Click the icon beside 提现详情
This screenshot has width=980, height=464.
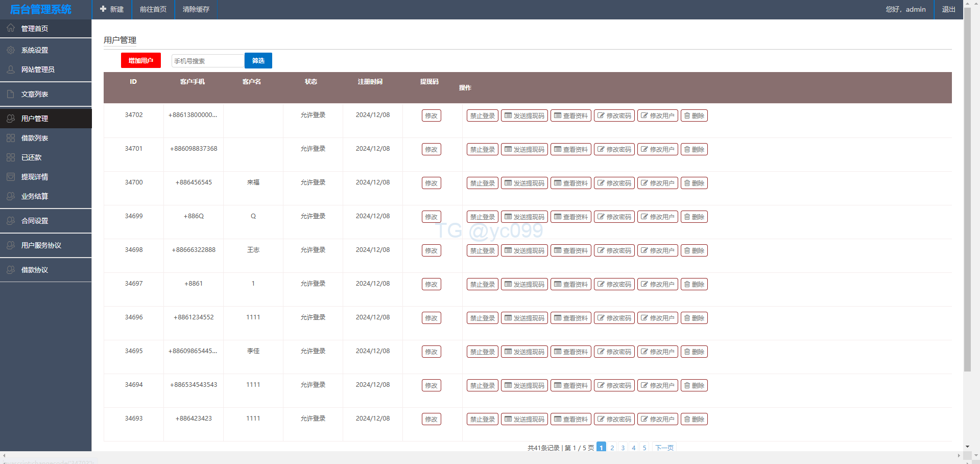[x=11, y=177]
